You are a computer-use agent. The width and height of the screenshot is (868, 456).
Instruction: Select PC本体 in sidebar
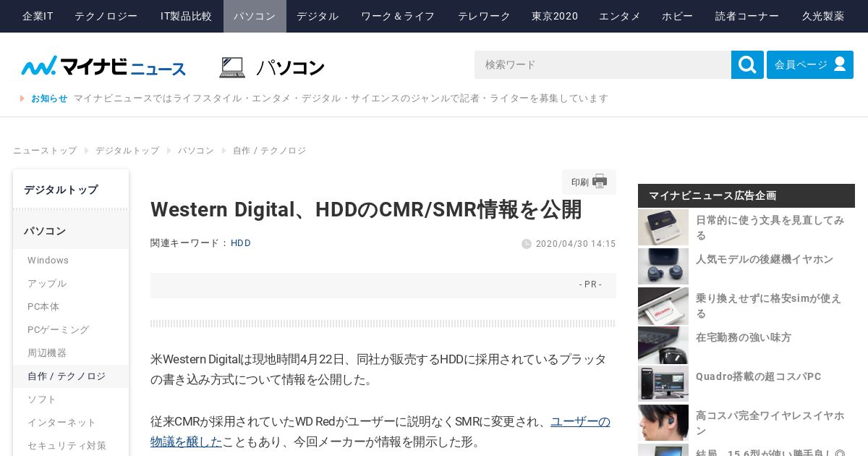(71, 307)
